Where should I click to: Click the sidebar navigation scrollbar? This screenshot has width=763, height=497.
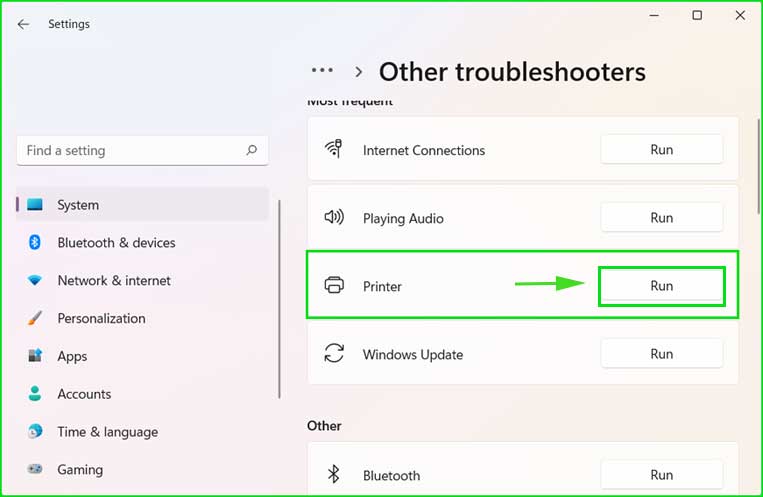279,299
